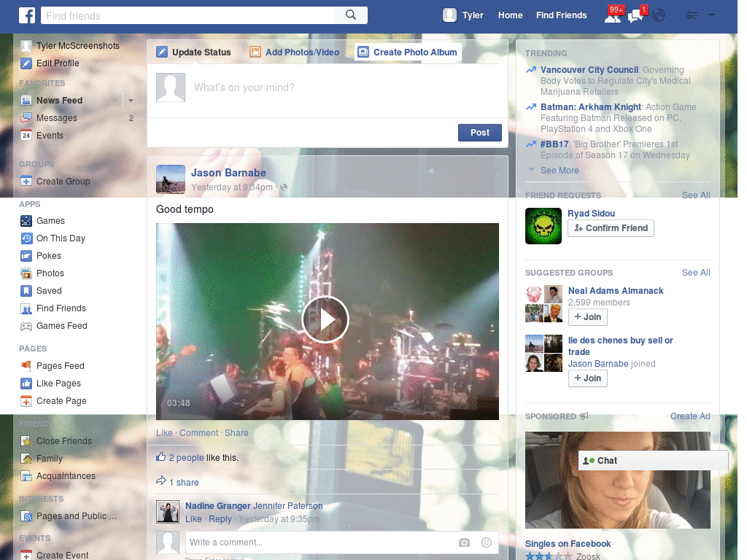The height and width of the screenshot is (560, 747).
Task: Click the Post button
Action: (x=480, y=133)
